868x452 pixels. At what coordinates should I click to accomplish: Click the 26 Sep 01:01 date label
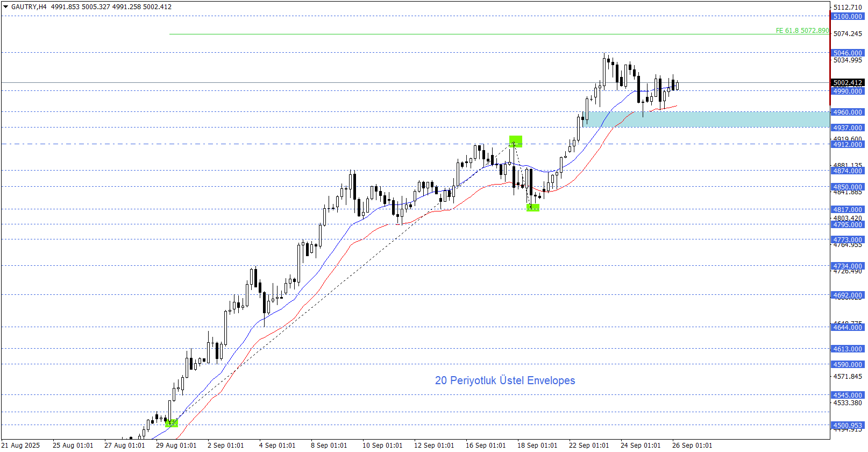(x=692, y=446)
